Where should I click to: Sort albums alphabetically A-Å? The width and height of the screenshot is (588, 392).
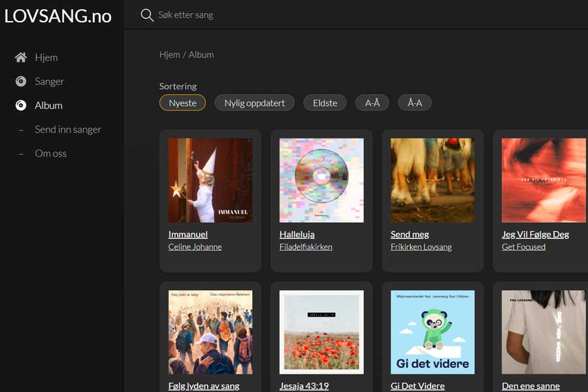tap(372, 103)
